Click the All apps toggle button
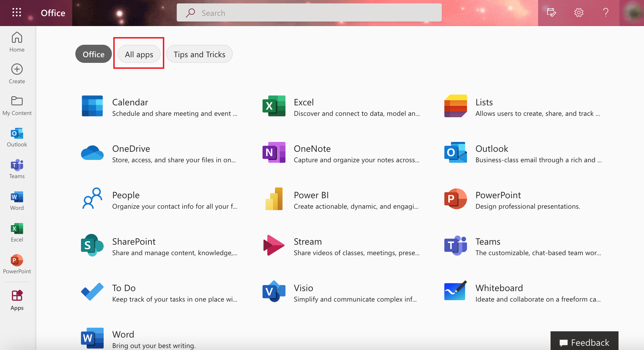The width and height of the screenshot is (644, 350). [x=139, y=54]
